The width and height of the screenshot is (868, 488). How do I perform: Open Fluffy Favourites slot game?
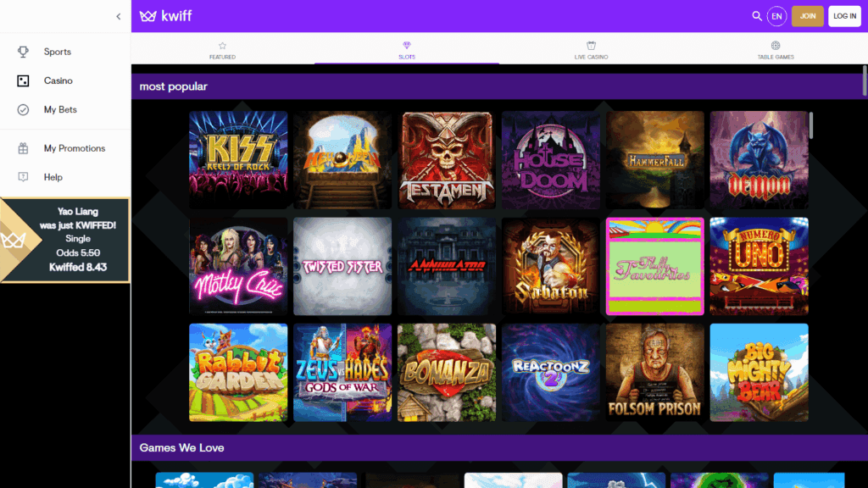[x=655, y=266]
